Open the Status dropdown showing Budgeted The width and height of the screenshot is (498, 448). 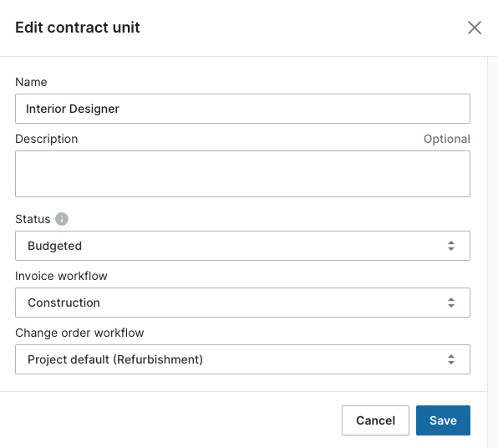242,246
